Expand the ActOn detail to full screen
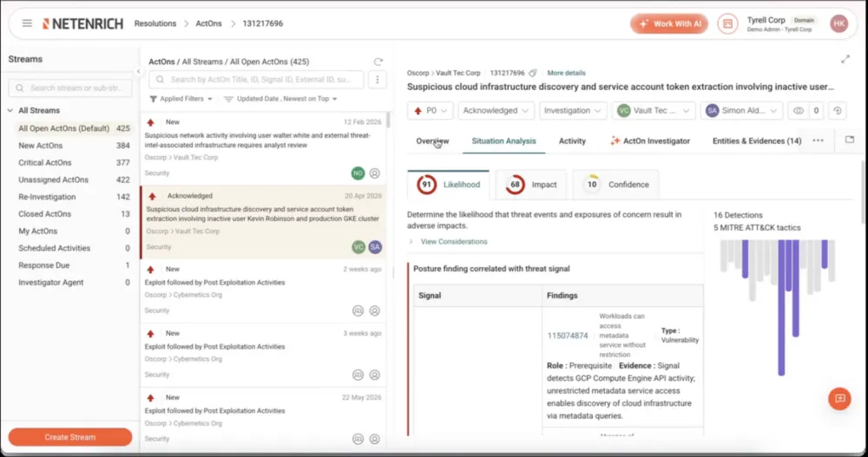This screenshot has height=457, width=868. point(845,59)
